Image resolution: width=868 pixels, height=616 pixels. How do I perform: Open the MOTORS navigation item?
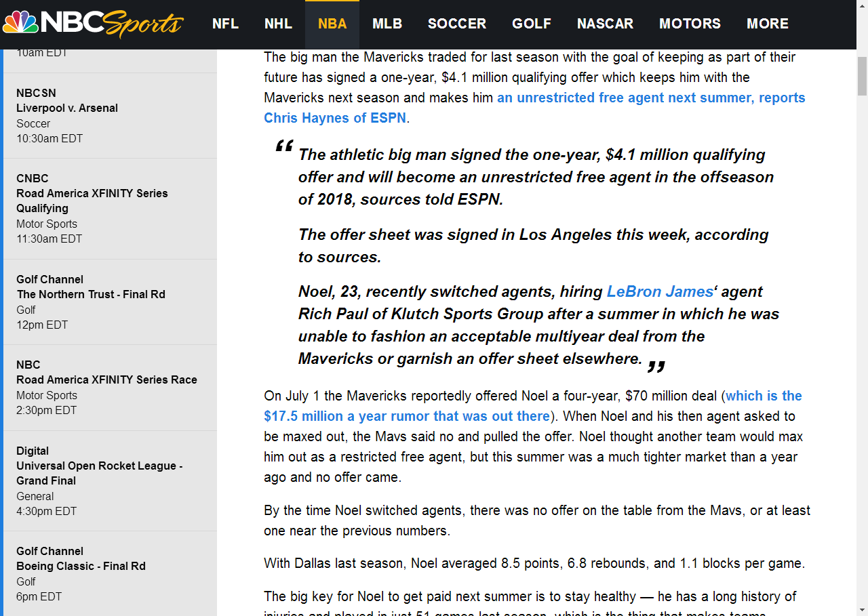point(690,24)
